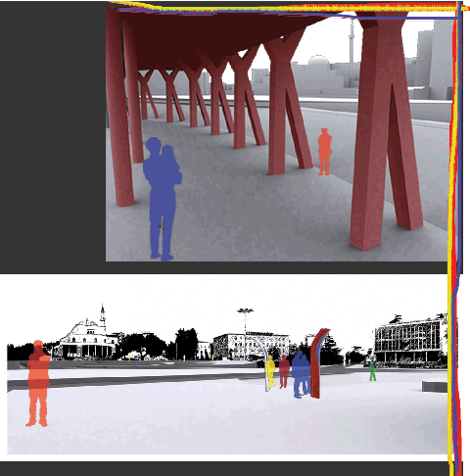Click the minaret in the upper rendering
This screenshot has width=470, height=476.
click(352, 41)
